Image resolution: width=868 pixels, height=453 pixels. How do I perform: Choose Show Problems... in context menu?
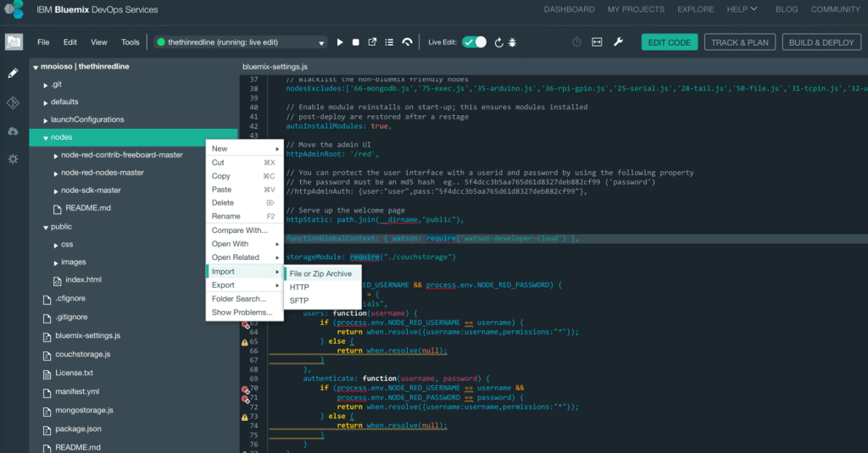(x=245, y=312)
